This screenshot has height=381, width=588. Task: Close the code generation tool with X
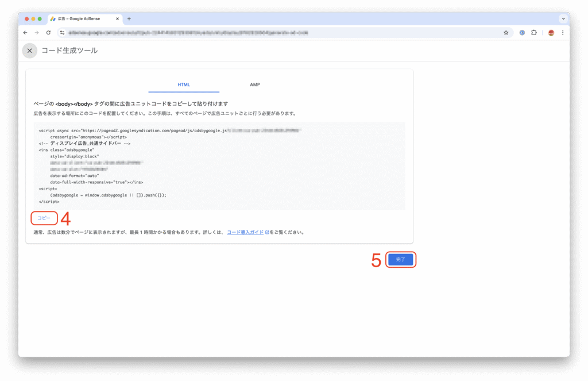(x=30, y=51)
